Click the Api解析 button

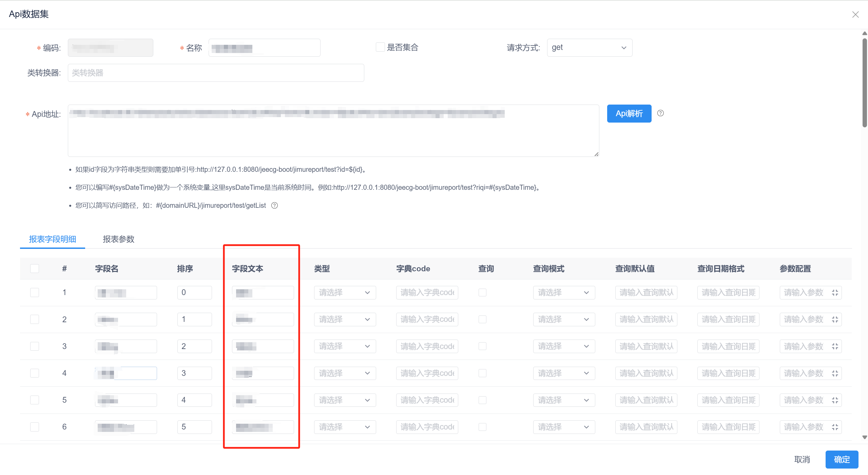629,113
